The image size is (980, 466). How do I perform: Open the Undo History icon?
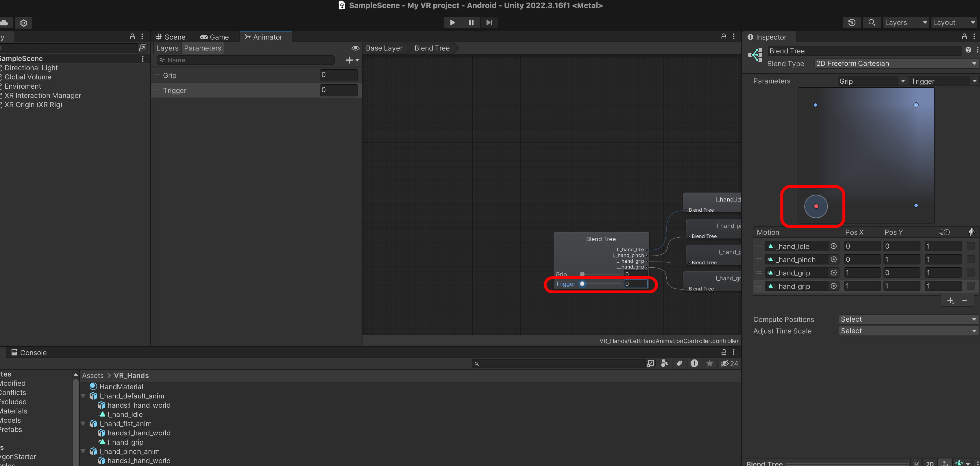point(852,23)
